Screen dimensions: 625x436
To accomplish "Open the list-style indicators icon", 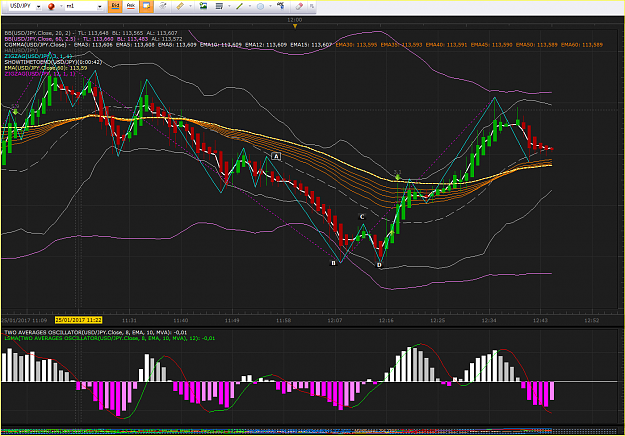I will tap(219, 6).
